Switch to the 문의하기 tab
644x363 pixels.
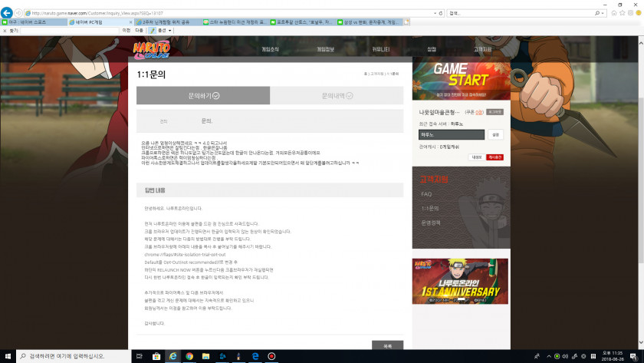[203, 95]
